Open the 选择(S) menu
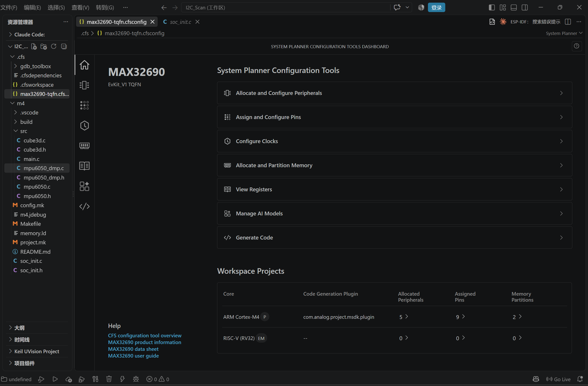 coord(56,7)
